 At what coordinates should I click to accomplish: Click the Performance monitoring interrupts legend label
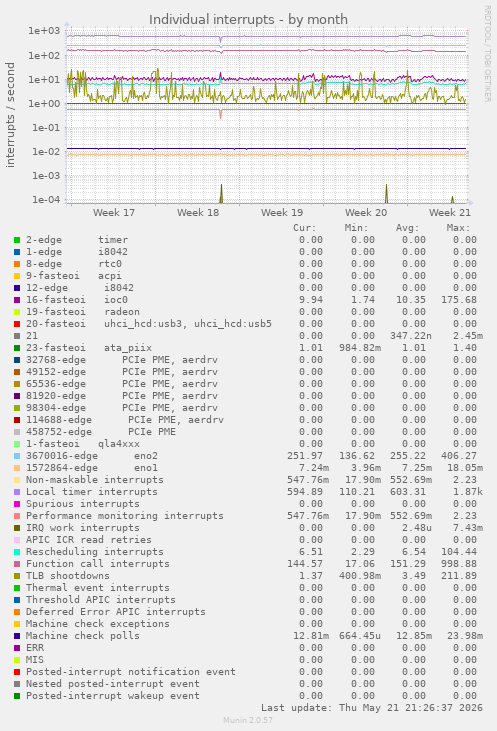124,516
